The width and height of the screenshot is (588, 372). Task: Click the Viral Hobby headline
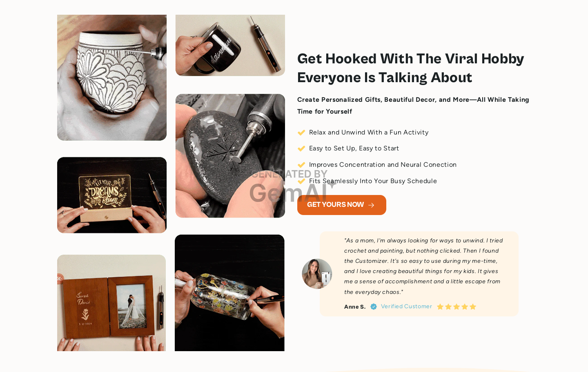point(410,68)
